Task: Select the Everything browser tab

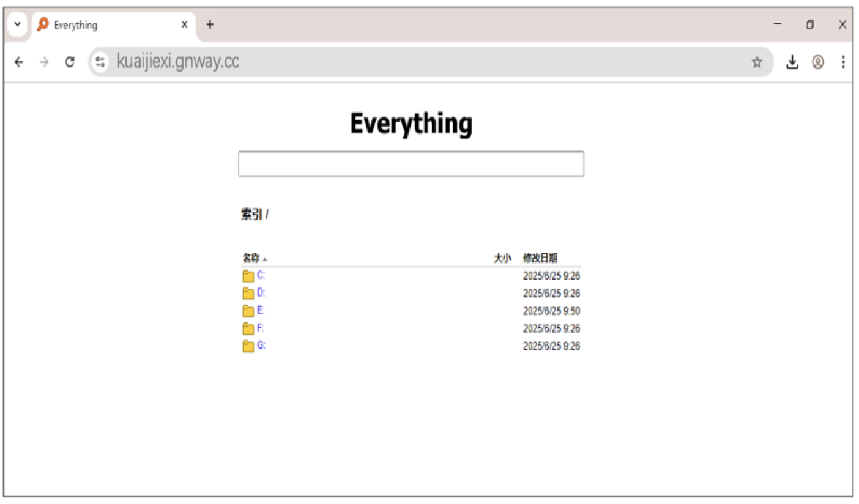Action: click(113, 25)
